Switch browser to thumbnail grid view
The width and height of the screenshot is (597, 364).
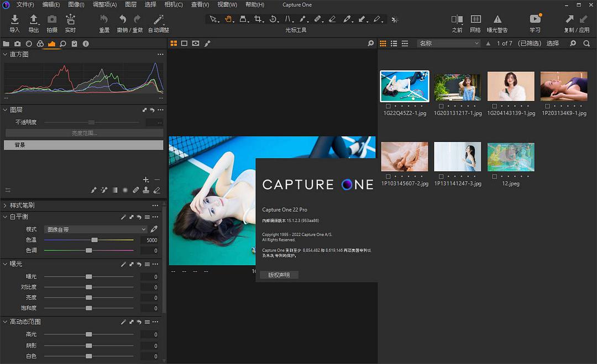383,44
